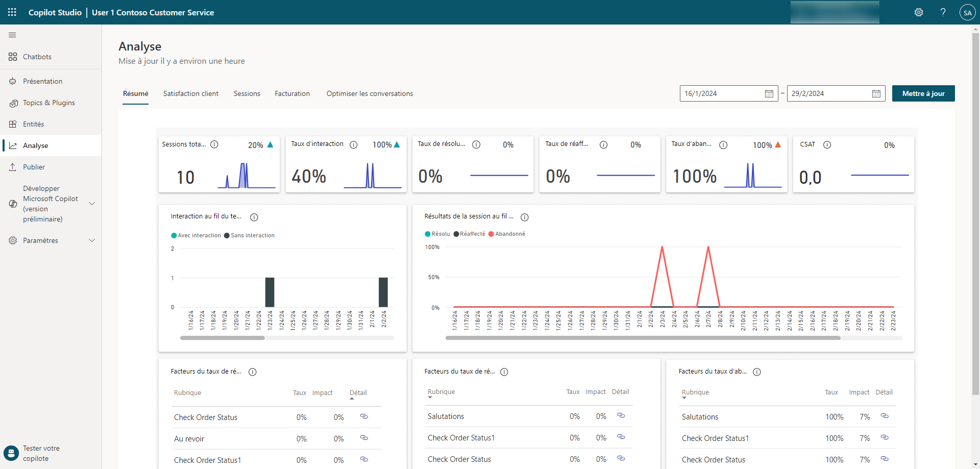Show info for CSAT card
The width and height of the screenshot is (980, 469).
point(827,145)
